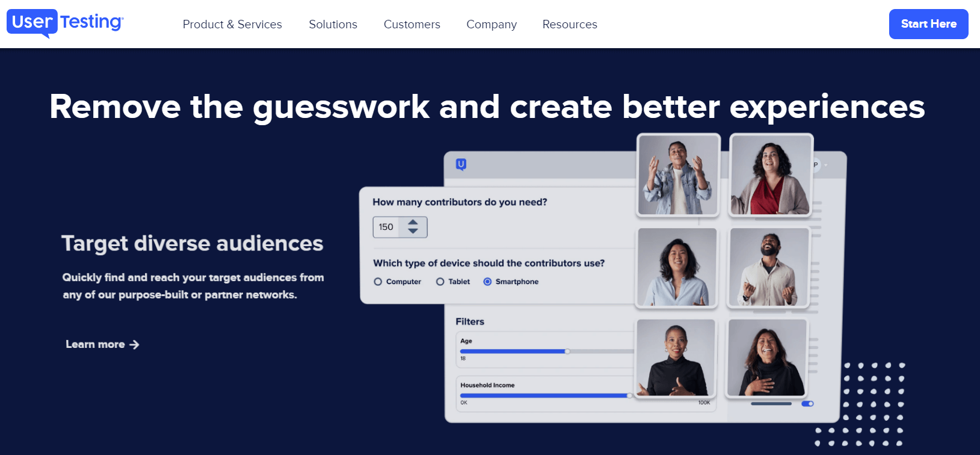Expand the Customers navigation item
The image size is (980, 455).
(x=411, y=24)
